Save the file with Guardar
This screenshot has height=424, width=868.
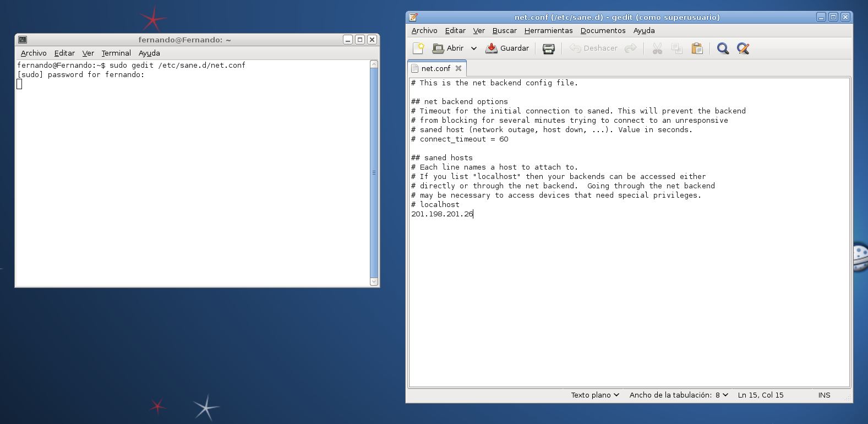point(507,48)
